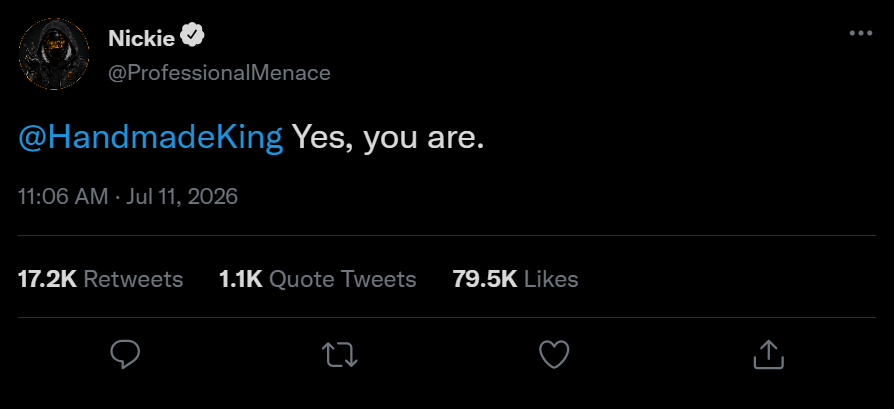This screenshot has width=894, height=409.
Task: Click the verified badge next to Nickie
Action: [x=192, y=37]
